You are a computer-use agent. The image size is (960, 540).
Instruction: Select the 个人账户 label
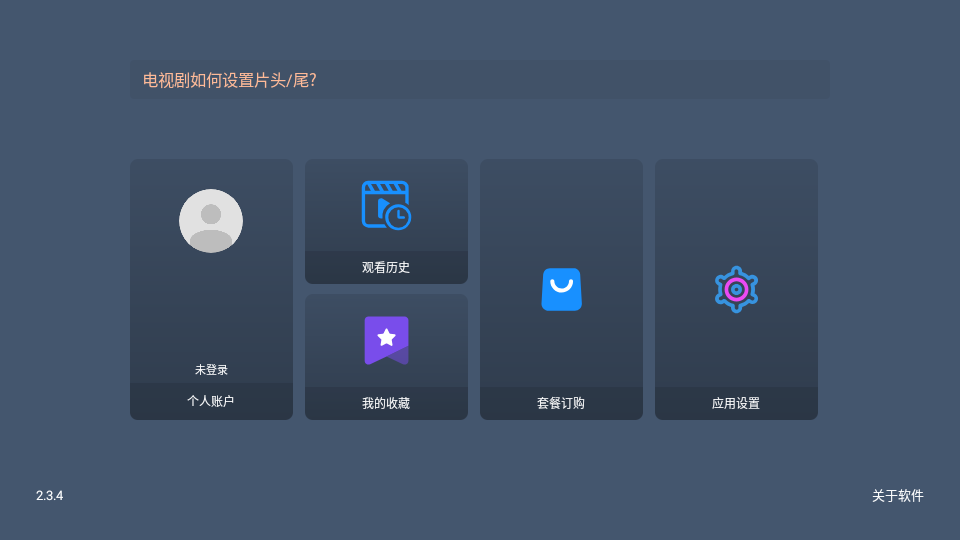(211, 401)
